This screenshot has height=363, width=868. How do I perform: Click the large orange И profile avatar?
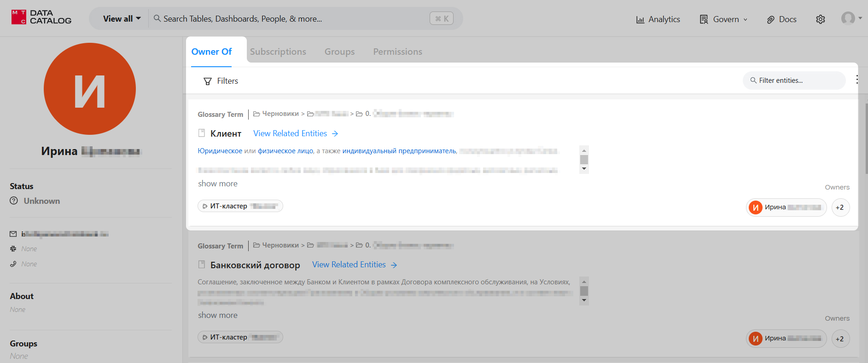point(90,89)
